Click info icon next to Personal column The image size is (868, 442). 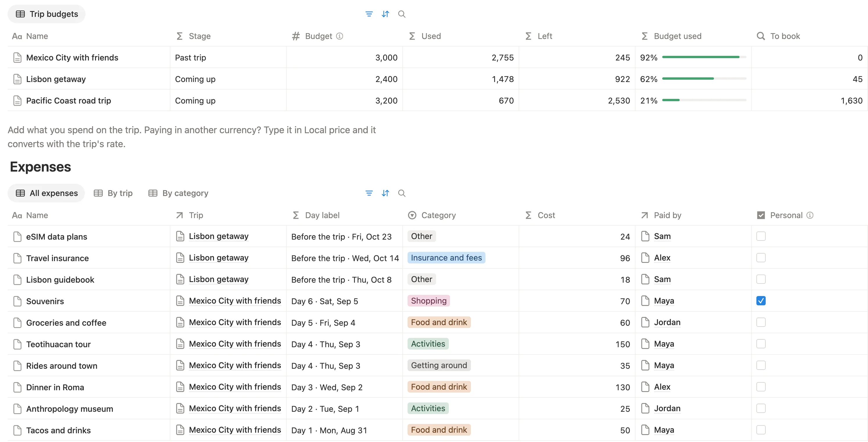tap(810, 215)
